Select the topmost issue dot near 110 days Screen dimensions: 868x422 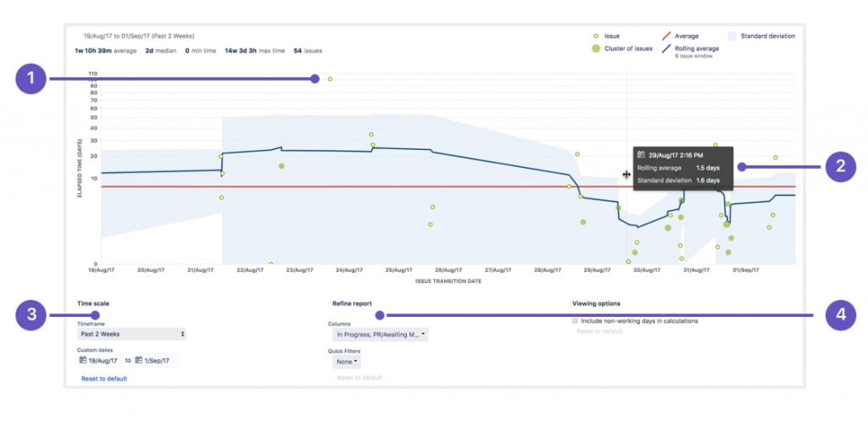point(330,79)
